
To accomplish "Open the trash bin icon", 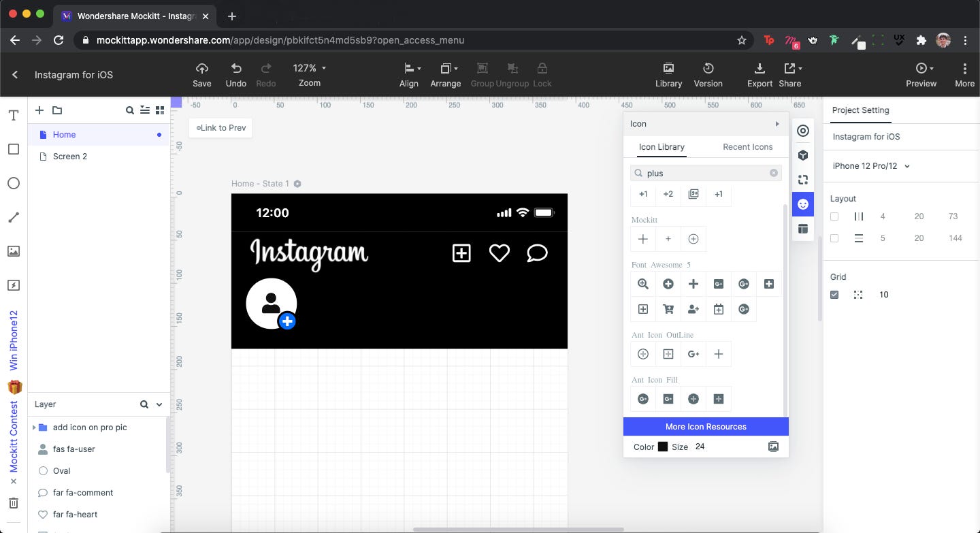I will pos(13,503).
